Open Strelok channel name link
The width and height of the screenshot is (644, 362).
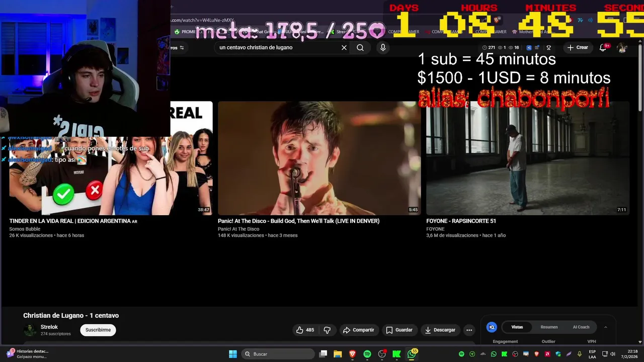tap(49, 327)
